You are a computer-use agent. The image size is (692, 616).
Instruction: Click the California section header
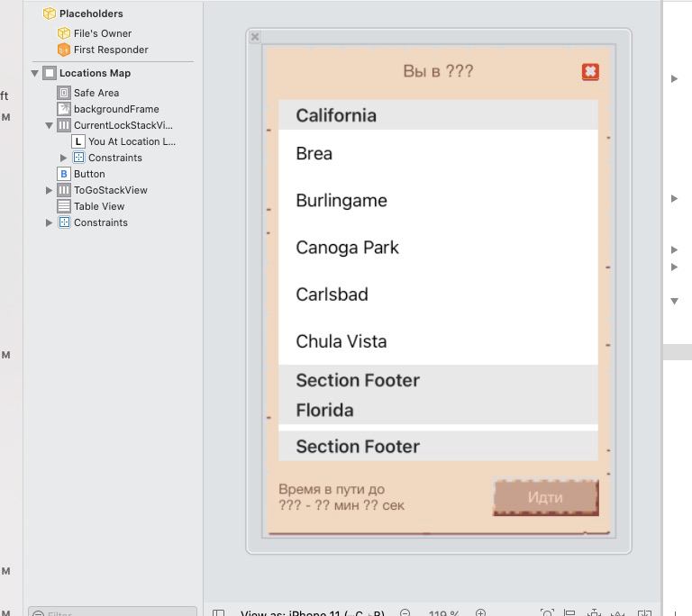tap(438, 115)
